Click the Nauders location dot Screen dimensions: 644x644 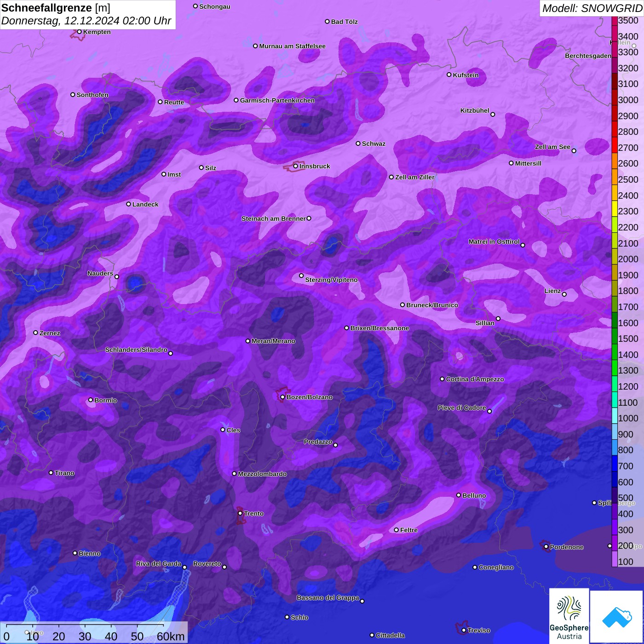[117, 277]
